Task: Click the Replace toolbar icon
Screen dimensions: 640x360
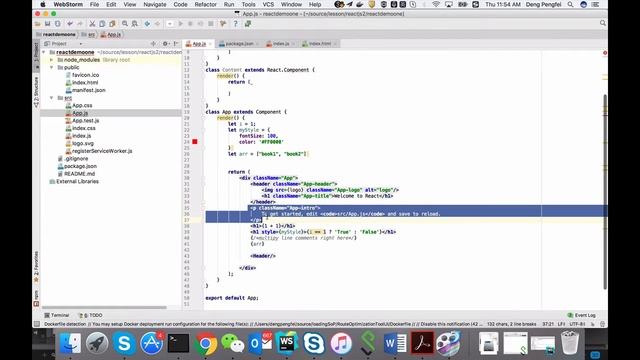Action: pos(135,24)
